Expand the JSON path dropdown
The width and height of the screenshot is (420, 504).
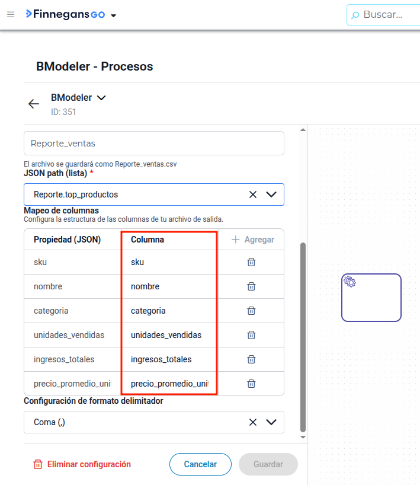271,194
